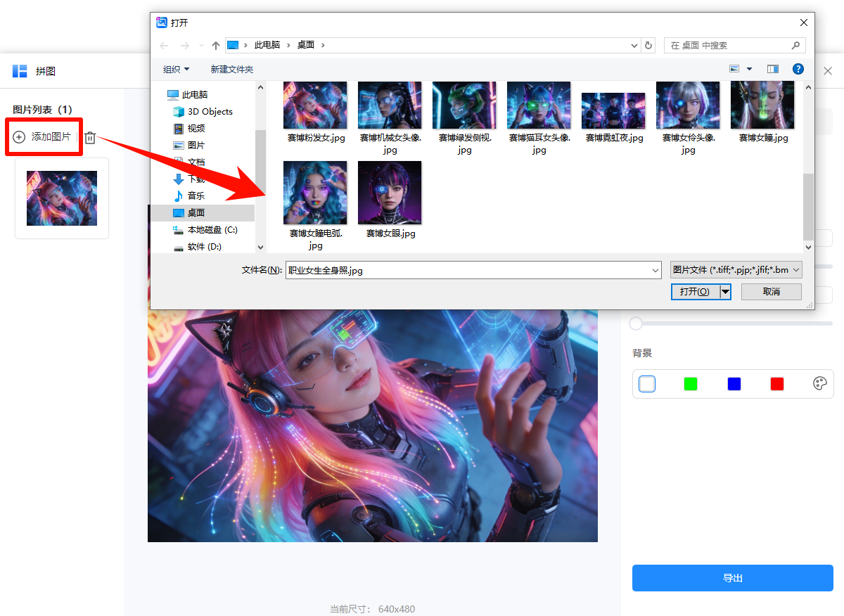Select the blue background color swatch
The image size is (844, 616).
734,383
